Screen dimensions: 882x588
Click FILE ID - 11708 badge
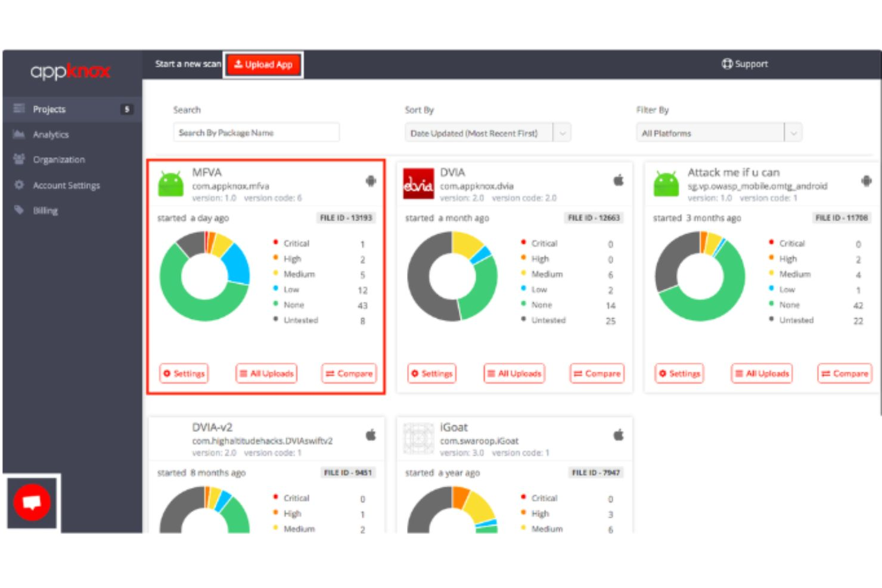point(841,218)
